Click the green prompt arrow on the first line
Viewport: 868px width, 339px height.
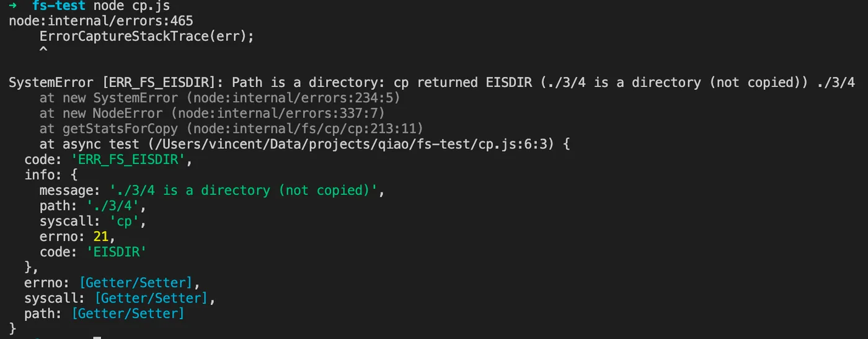click(x=12, y=6)
